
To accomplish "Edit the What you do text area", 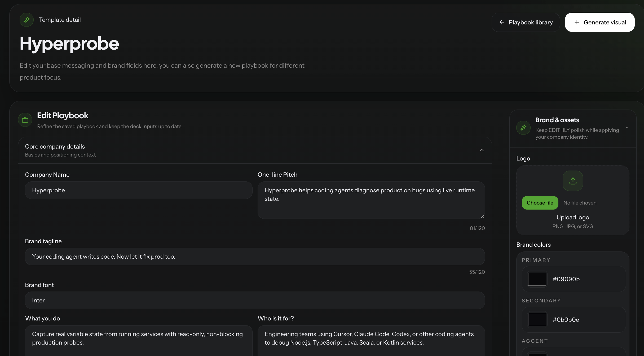I will 139,341.
